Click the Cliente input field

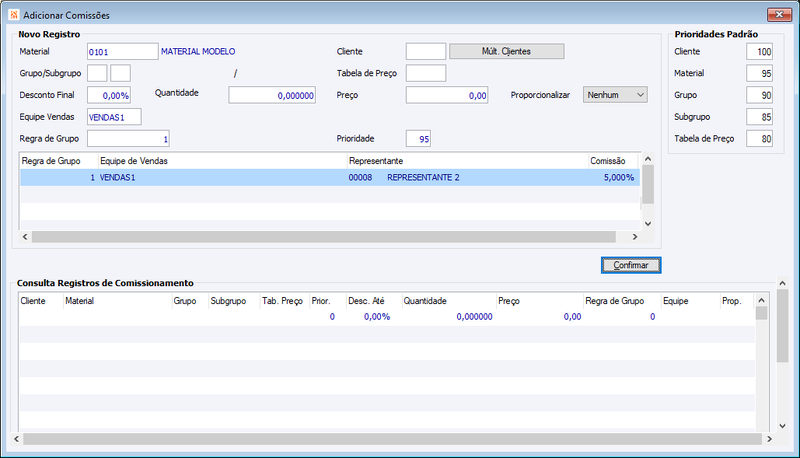426,52
